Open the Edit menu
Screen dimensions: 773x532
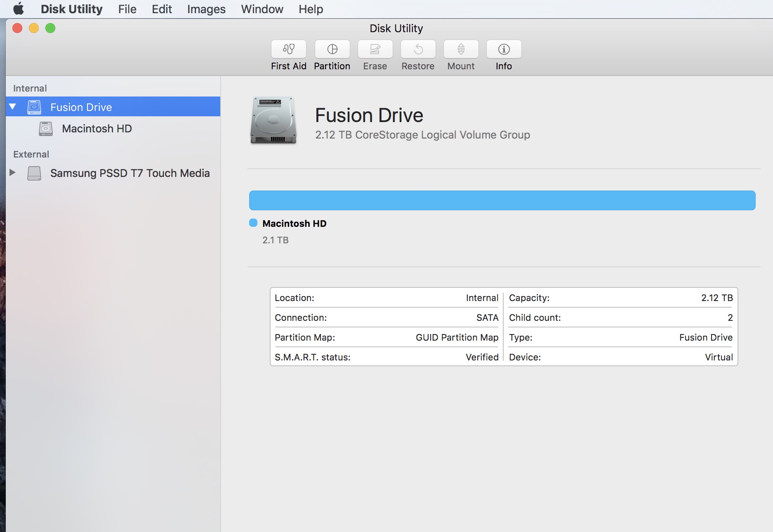point(162,9)
